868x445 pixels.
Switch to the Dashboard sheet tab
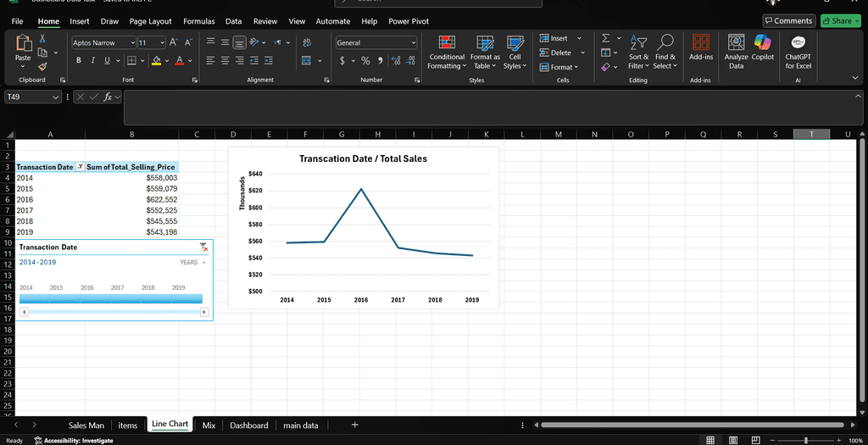248,426
